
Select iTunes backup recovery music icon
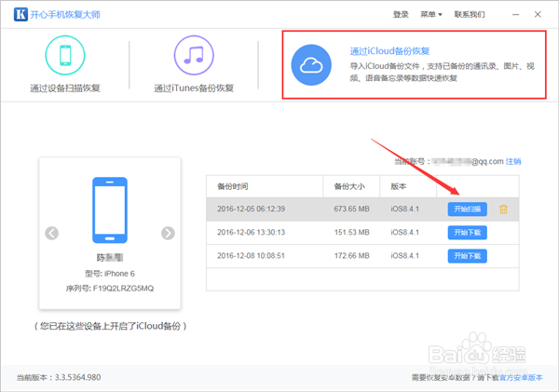tap(194, 55)
